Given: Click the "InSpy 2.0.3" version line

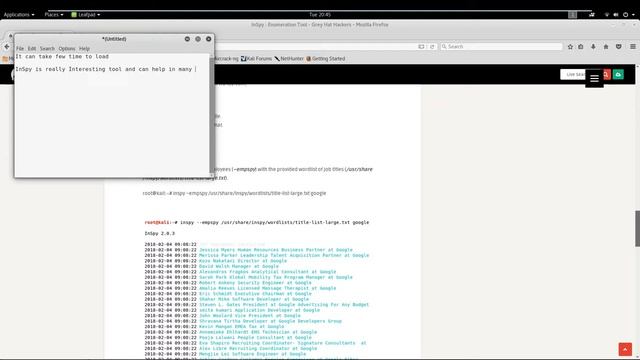Looking at the screenshot, I should [x=160, y=233].
